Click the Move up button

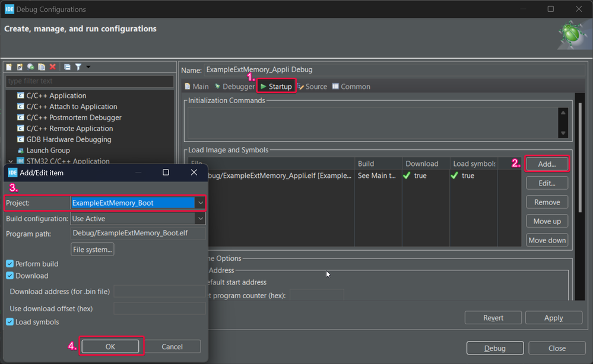click(x=547, y=221)
